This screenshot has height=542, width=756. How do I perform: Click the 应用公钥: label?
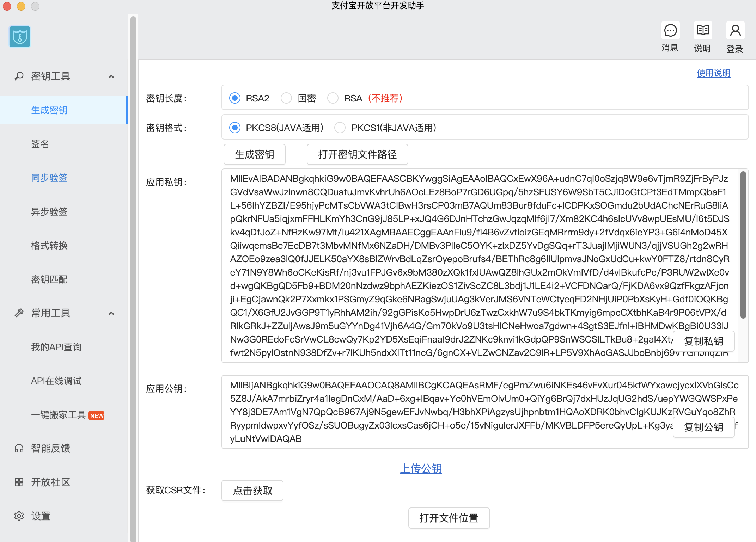click(166, 389)
